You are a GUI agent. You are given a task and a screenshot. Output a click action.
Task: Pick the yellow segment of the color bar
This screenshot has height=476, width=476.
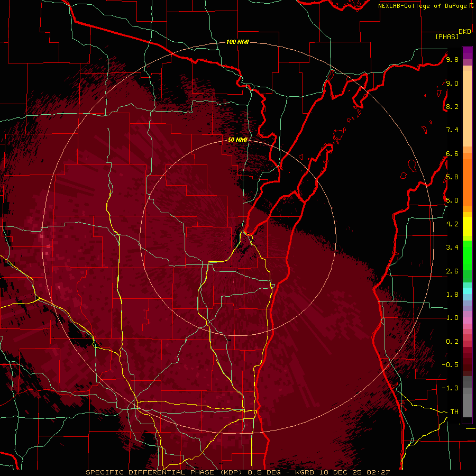tap(467, 226)
